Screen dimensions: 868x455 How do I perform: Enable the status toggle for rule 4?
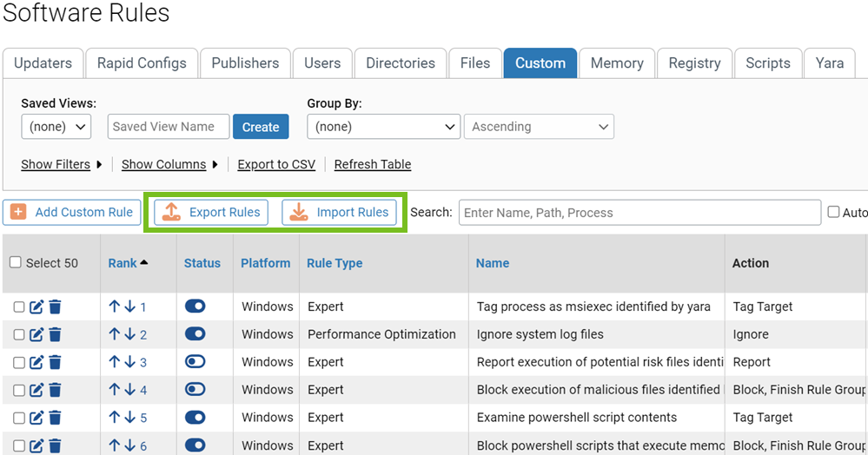tap(195, 389)
